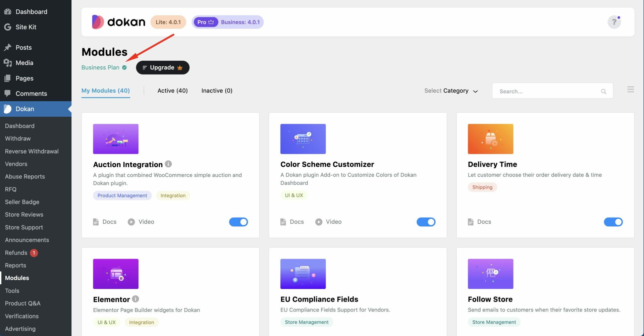
Task: Click the Refunds pending count badge
Action: click(x=34, y=253)
